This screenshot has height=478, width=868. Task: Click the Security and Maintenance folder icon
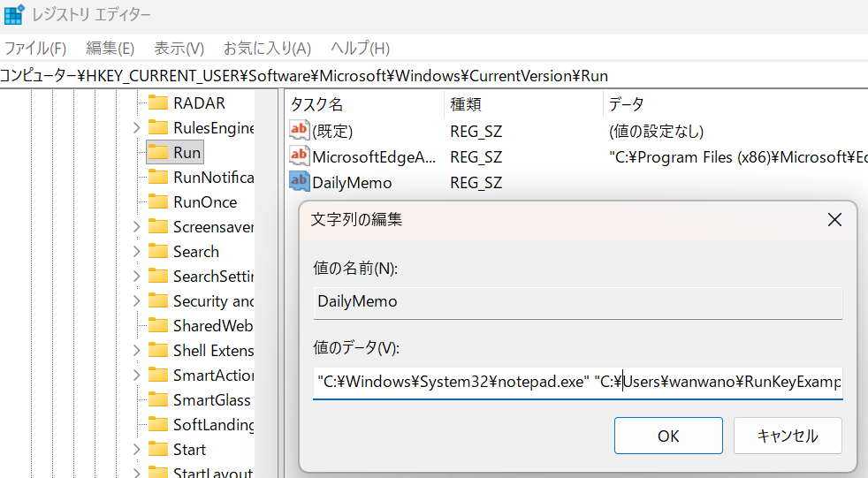(157, 301)
